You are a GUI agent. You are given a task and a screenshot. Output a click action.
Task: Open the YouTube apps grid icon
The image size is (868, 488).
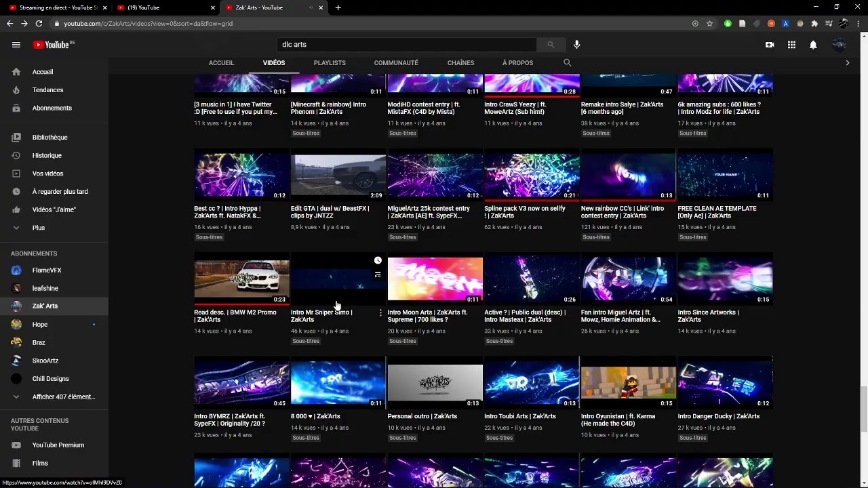pos(791,45)
